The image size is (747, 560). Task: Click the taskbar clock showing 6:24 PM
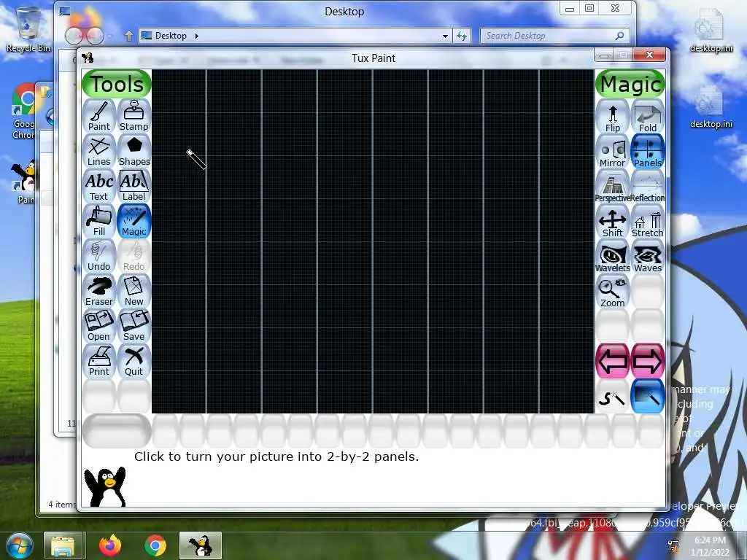(710, 546)
